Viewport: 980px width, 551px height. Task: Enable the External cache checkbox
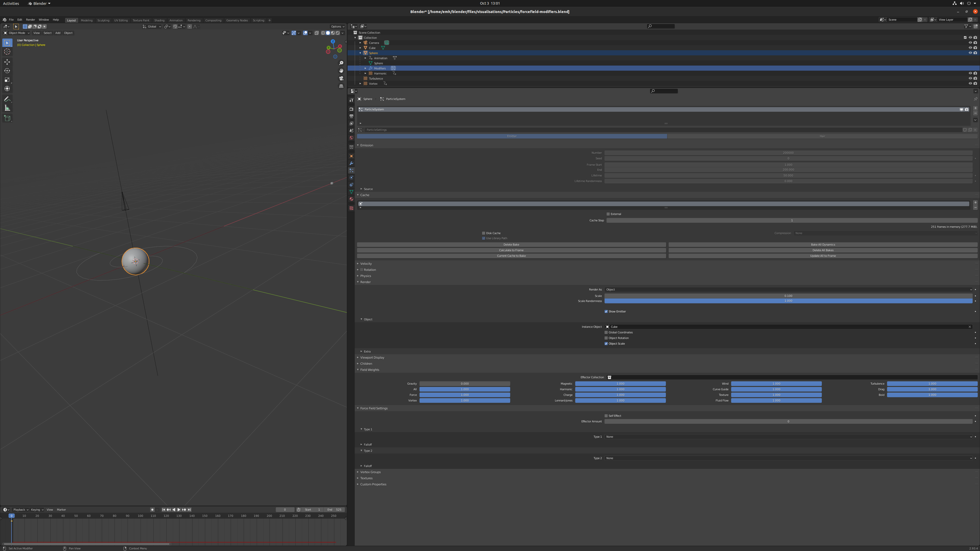pos(608,214)
